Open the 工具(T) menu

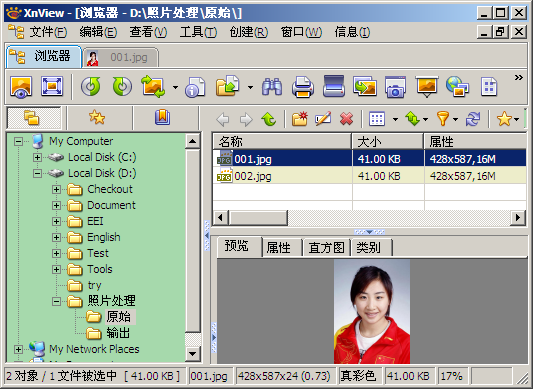pos(198,32)
